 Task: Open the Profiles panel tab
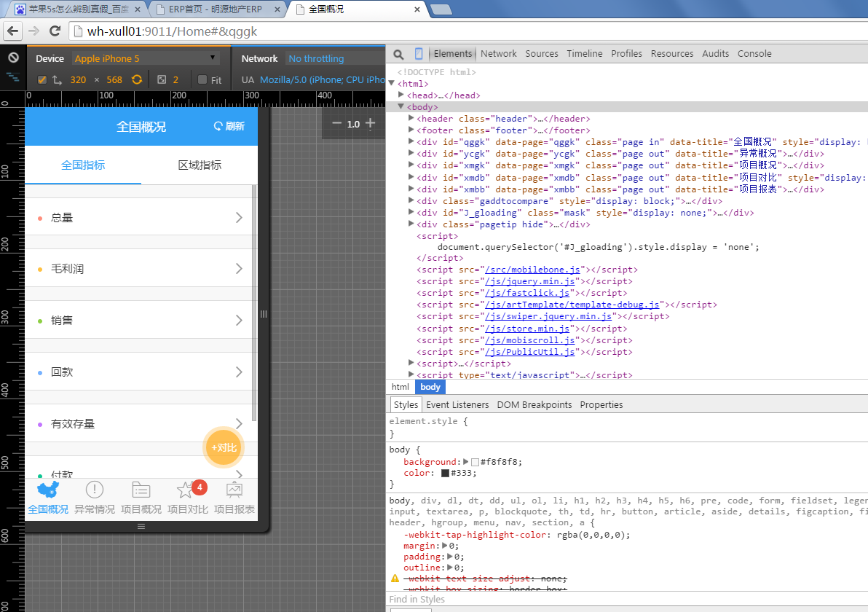click(627, 54)
